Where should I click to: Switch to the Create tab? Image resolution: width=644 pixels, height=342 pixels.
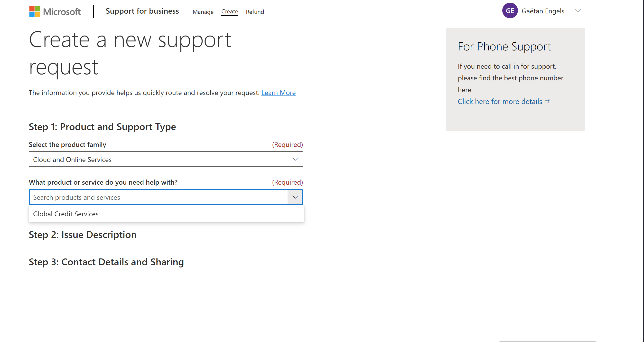(230, 11)
